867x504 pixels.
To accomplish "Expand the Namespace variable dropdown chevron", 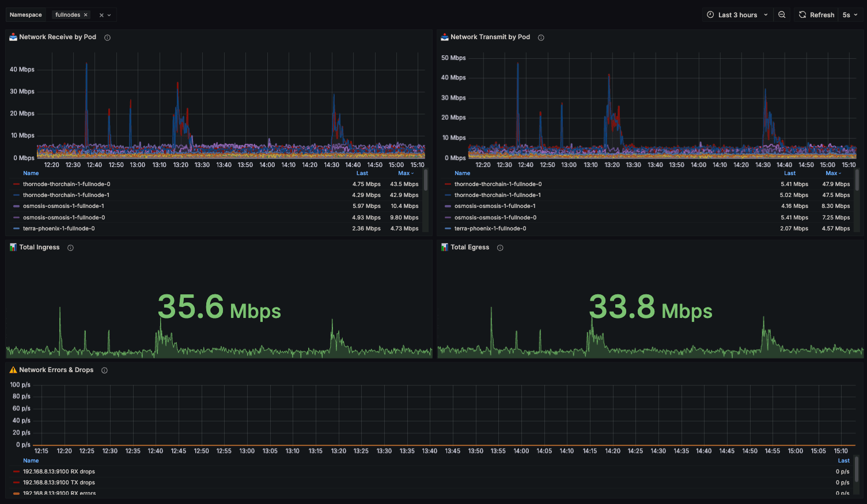I will point(109,15).
